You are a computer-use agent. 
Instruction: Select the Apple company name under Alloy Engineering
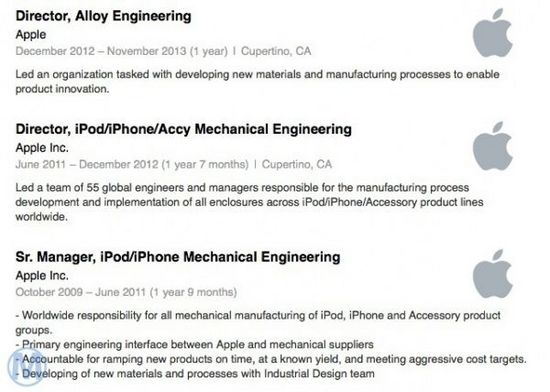click(x=31, y=35)
